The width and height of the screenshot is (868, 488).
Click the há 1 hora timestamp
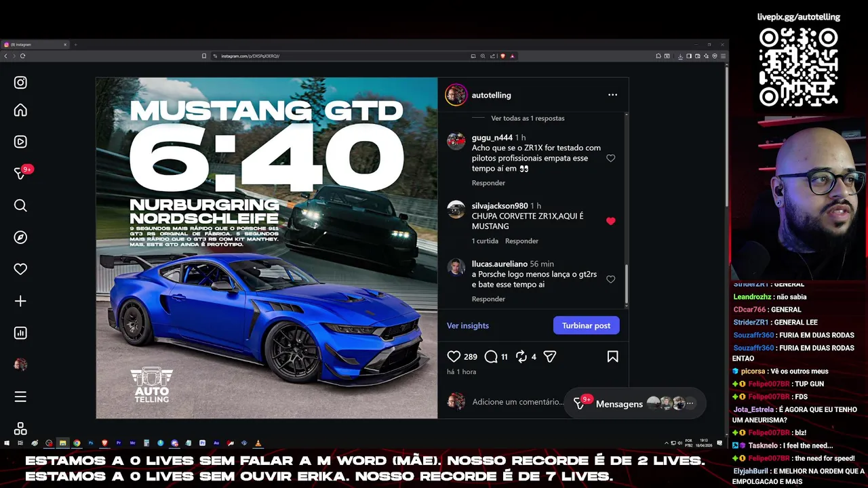coord(461,372)
